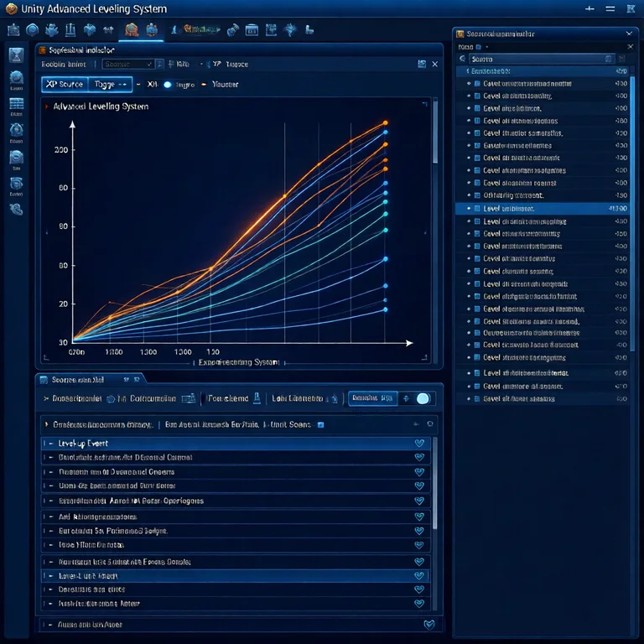Click the highlighted button left of the round switch
644x644 pixels.
(x=372, y=398)
